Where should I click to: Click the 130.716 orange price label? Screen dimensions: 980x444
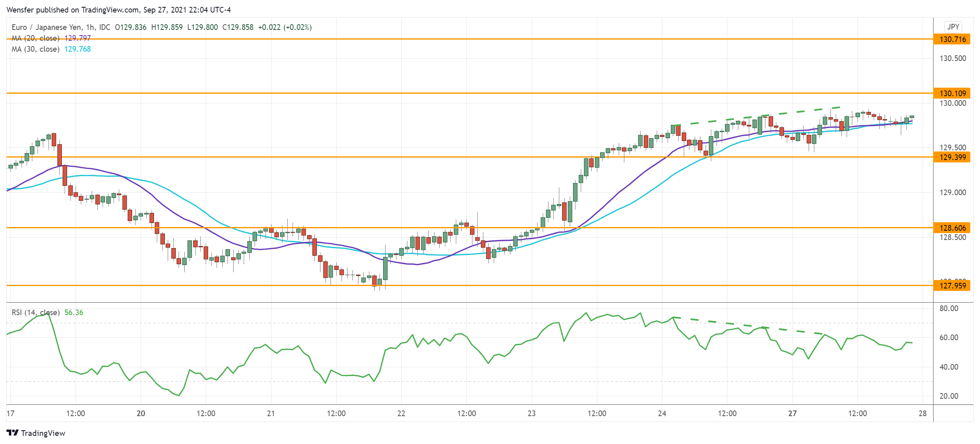click(x=952, y=39)
